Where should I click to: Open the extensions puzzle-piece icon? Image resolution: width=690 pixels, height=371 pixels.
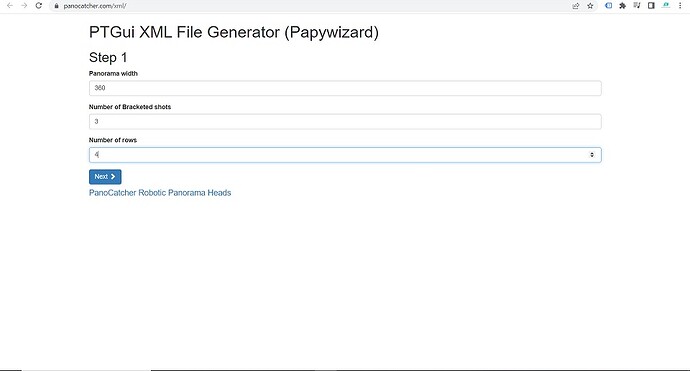(622, 6)
